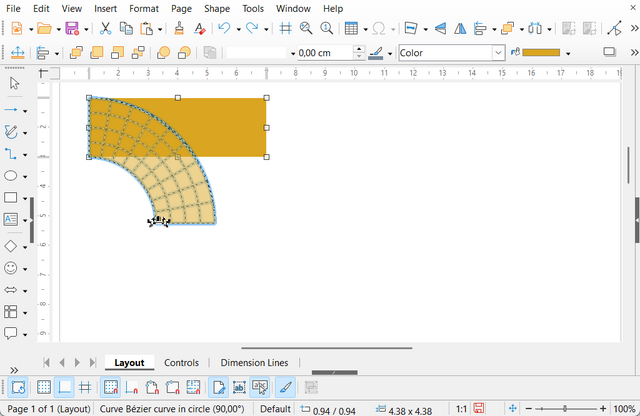
Task: Select the Smiley symbol shapes tool
Action: coord(11,268)
